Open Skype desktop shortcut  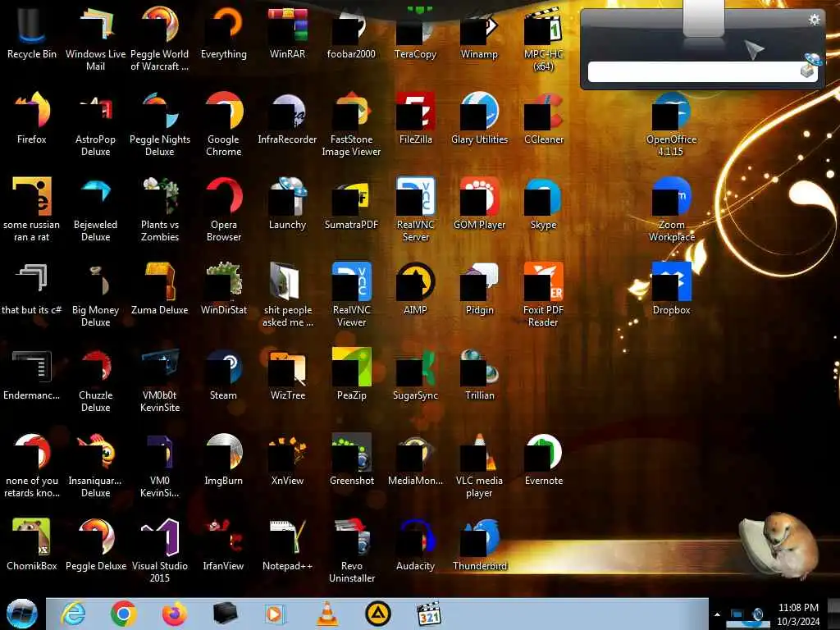click(543, 203)
